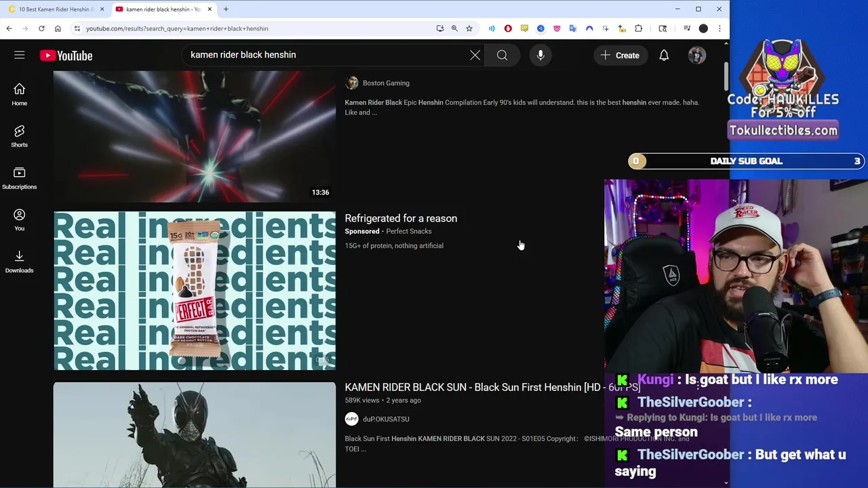Open Black Sun First Henshin video title
The height and width of the screenshot is (488, 868).
(x=492, y=387)
